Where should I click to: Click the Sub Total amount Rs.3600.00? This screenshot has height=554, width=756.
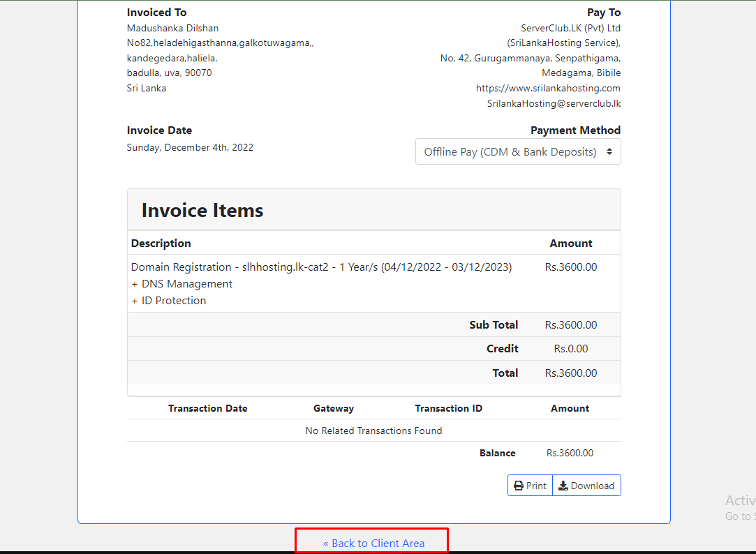click(x=570, y=325)
